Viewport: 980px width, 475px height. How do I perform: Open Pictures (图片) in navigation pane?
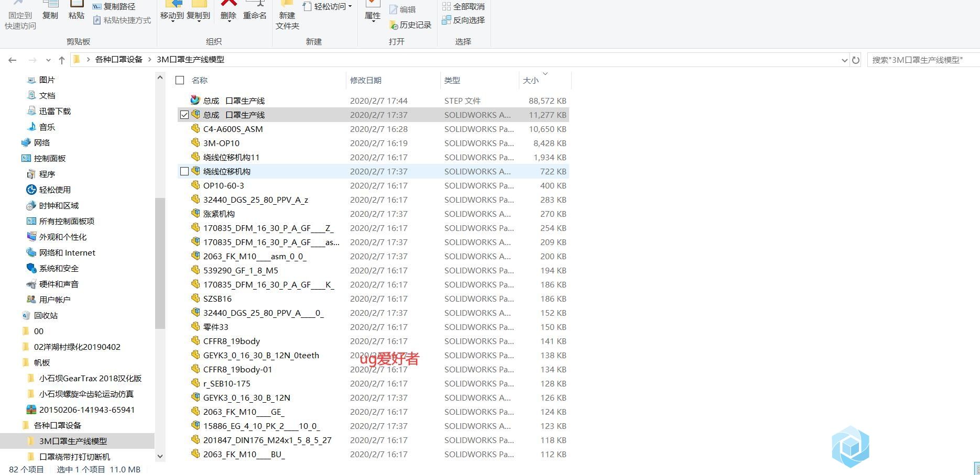point(47,80)
